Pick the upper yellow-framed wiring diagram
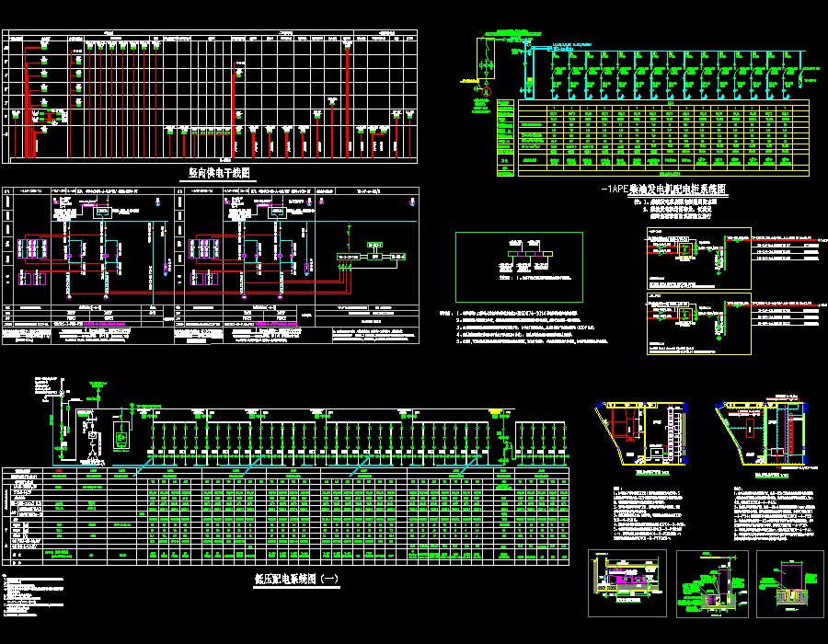 (x=698, y=259)
